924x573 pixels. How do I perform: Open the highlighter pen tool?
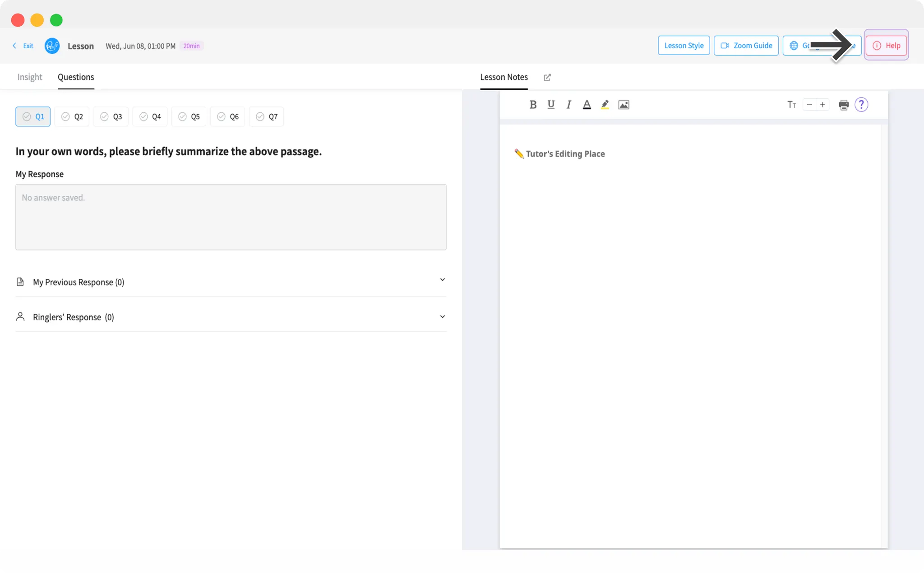click(x=605, y=105)
